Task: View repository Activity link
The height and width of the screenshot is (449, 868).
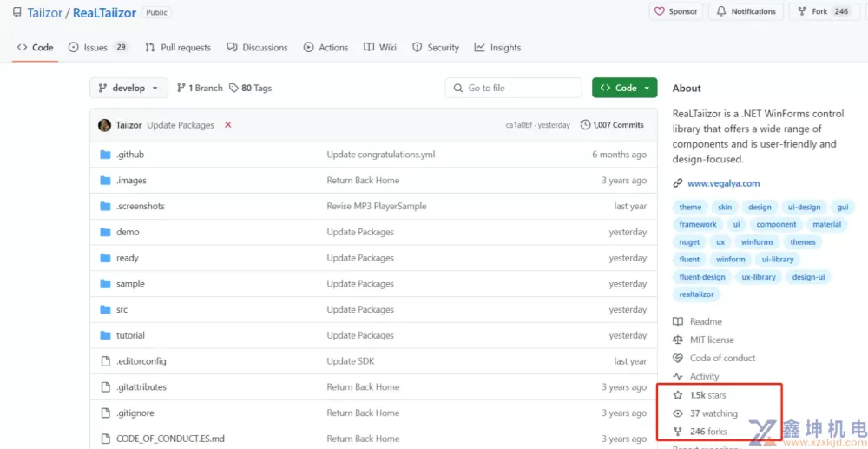Action: (696, 376)
